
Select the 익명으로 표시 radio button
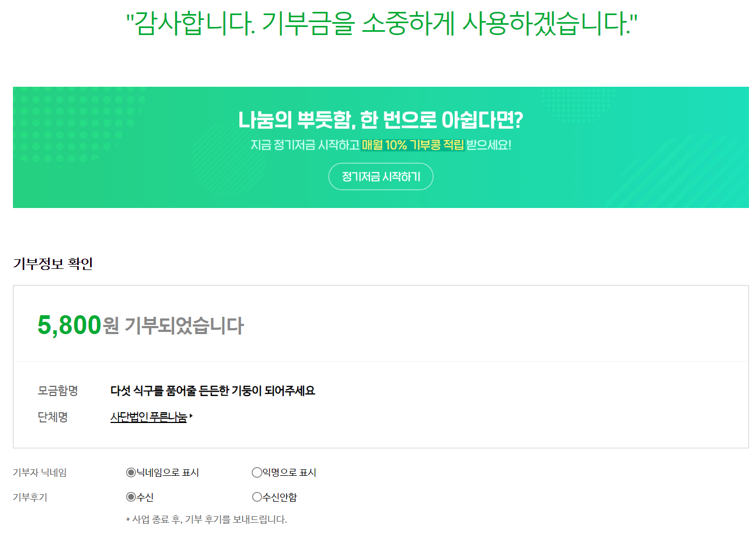click(x=257, y=473)
